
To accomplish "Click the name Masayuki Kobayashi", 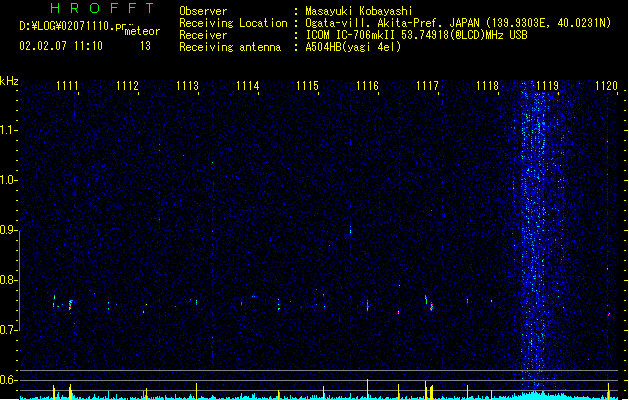I will (x=359, y=11).
